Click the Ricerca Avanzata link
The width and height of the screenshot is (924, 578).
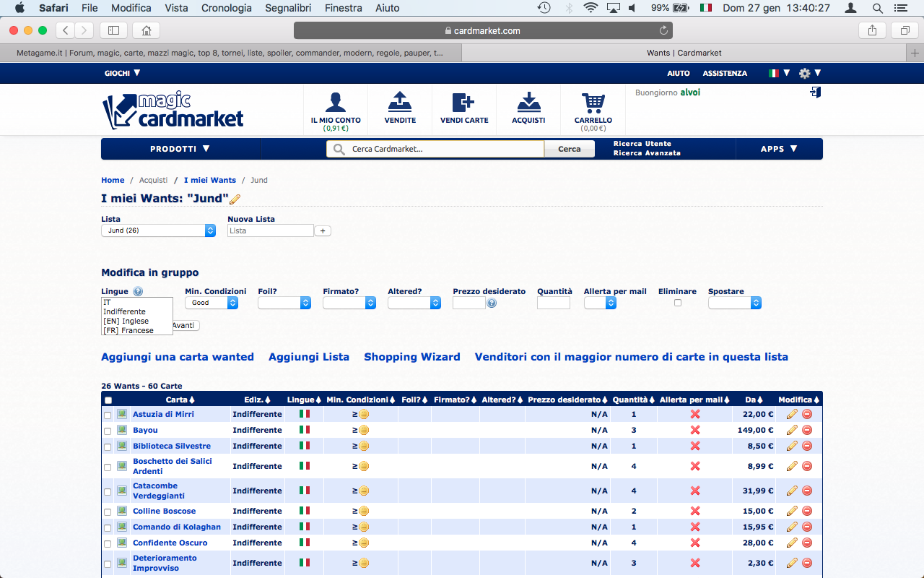pos(647,153)
